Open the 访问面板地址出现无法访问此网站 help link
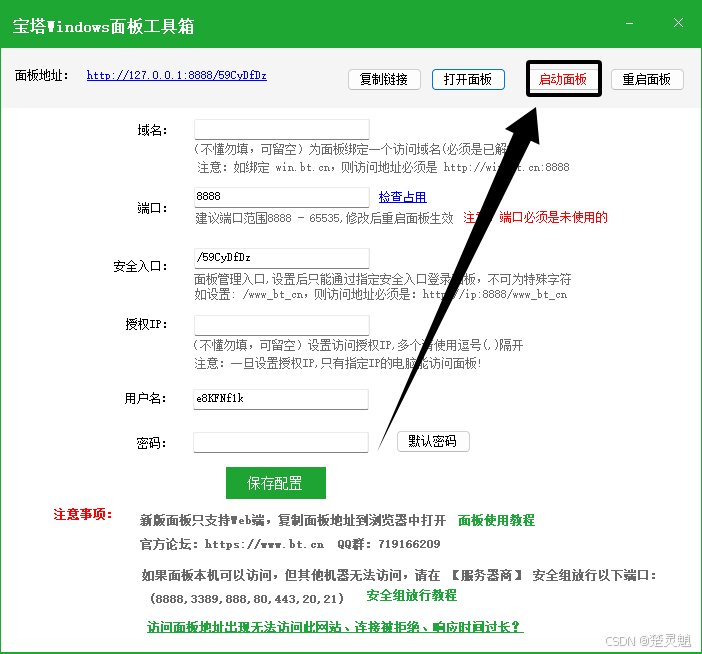This screenshot has width=702, height=654. point(335,626)
